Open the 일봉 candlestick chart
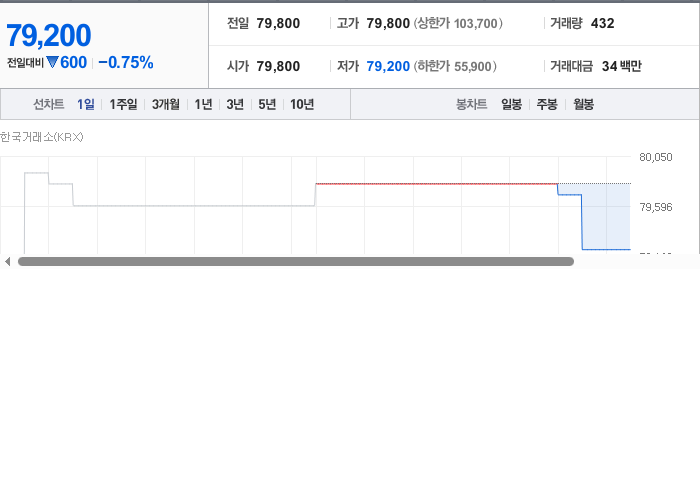This screenshot has height=490, width=700. [x=511, y=104]
